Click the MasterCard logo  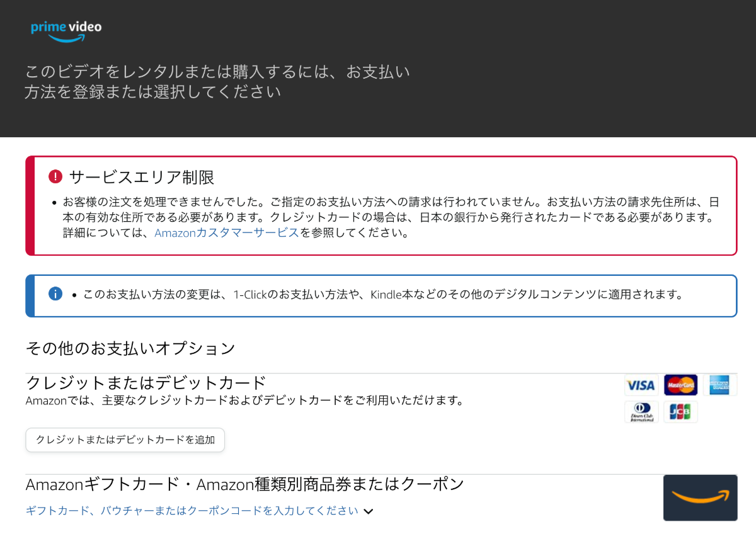click(x=680, y=385)
